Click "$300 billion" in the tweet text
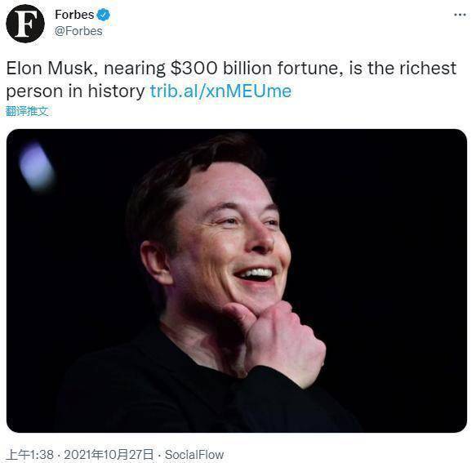The image size is (476, 463). point(220,69)
